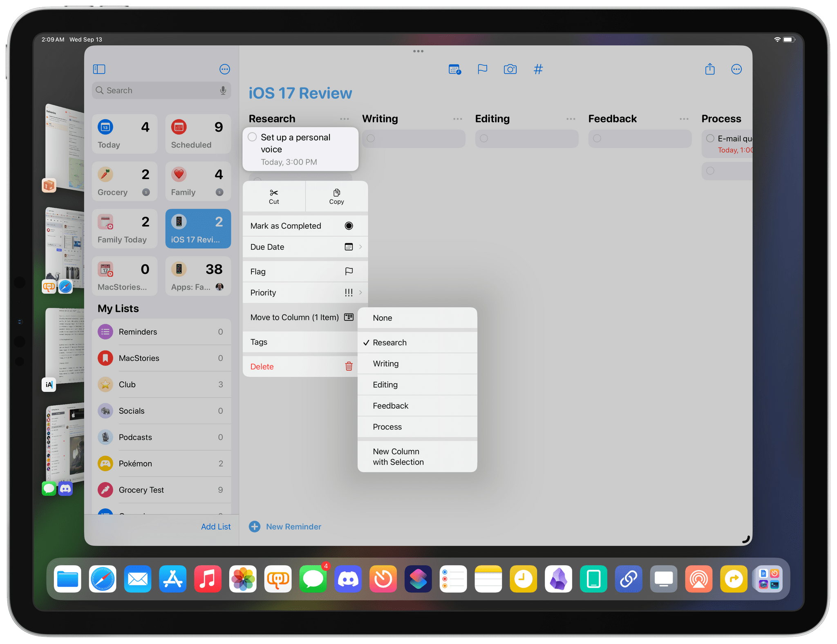Image resolution: width=837 pixels, height=644 pixels.
Task: Click the window resize handle corner
Action: click(745, 539)
